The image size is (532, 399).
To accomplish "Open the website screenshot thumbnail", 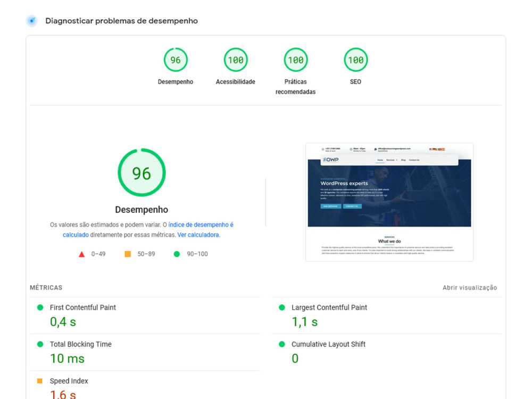I will (389, 202).
